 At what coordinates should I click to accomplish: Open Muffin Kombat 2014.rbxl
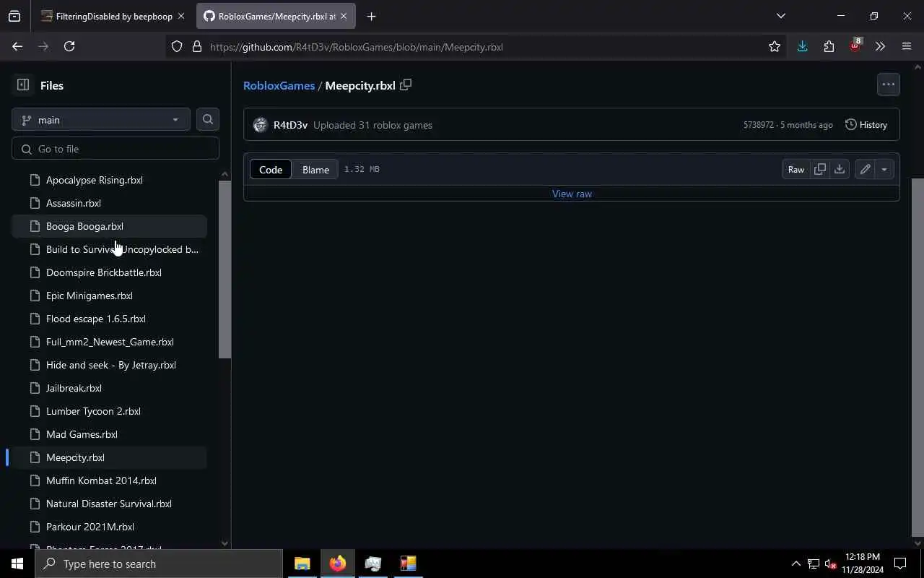(109, 480)
